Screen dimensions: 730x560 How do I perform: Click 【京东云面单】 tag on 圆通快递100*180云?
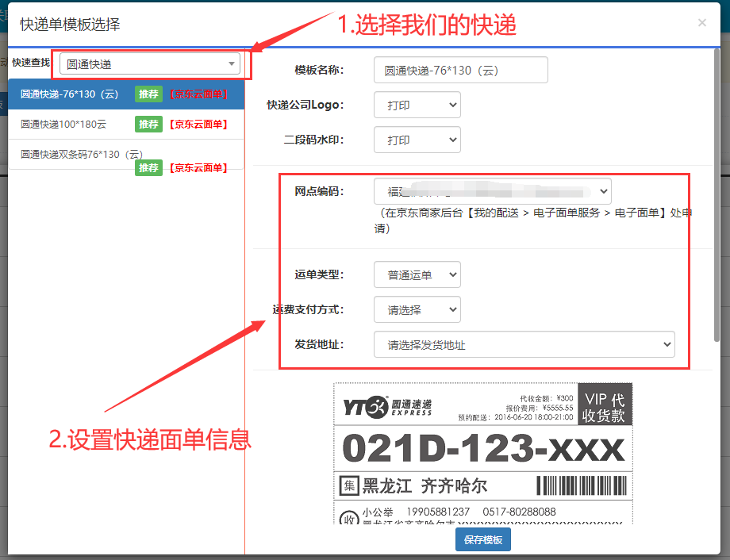(x=198, y=125)
